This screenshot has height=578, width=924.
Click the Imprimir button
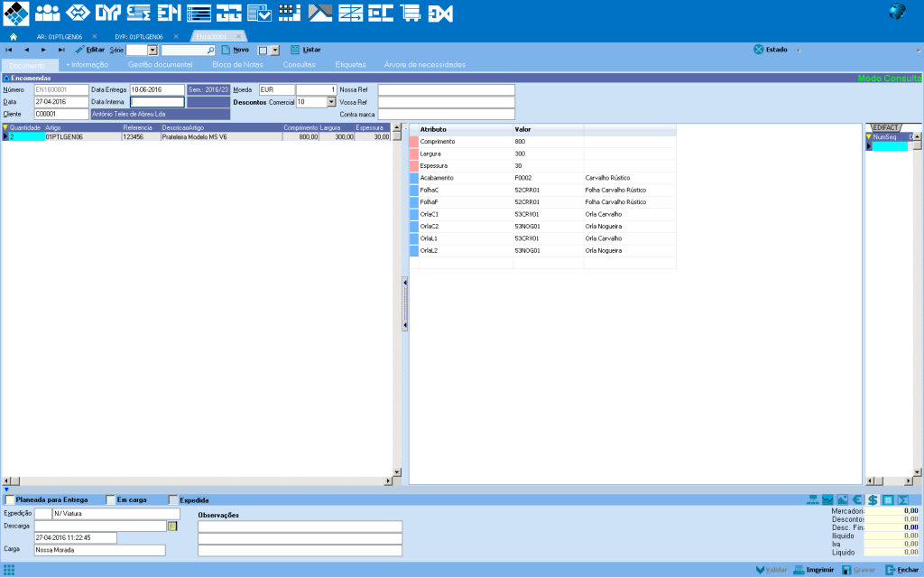(813, 570)
